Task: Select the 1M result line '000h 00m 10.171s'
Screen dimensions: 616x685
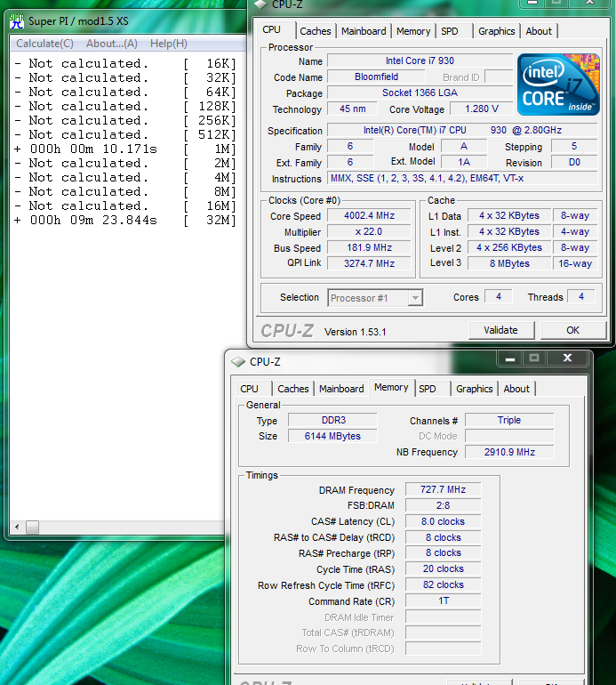Action: [124, 149]
